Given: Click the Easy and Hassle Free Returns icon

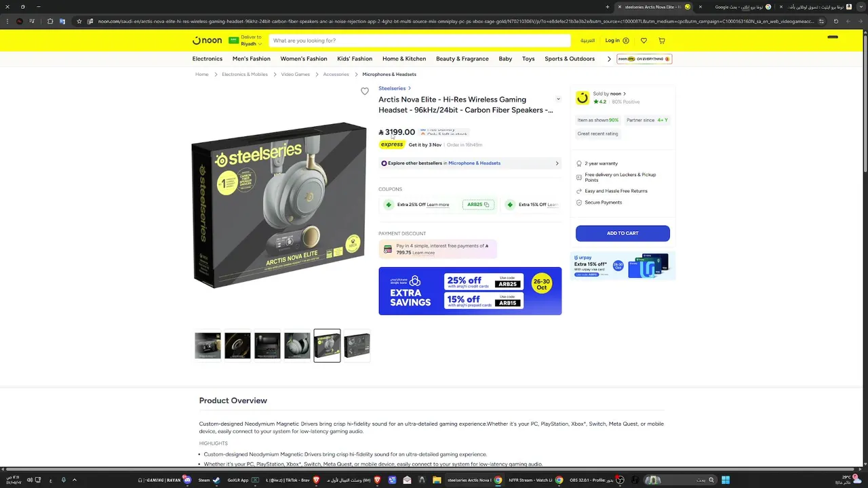Looking at the screenshot, I should 579,191.
